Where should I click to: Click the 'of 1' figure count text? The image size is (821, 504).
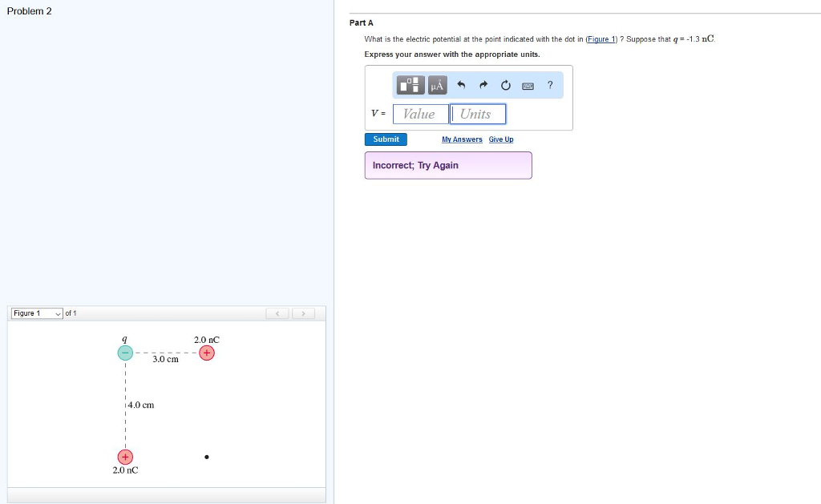point(71,313)
